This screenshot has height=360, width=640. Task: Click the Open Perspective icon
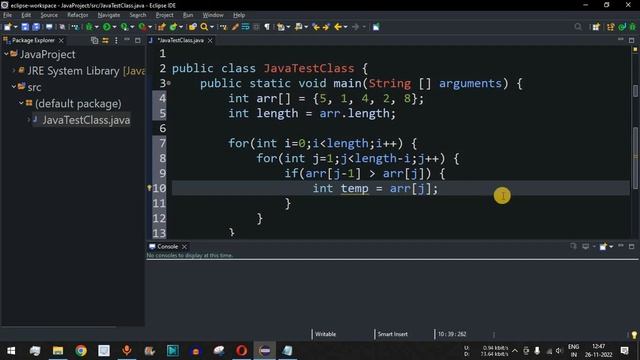pos(596,27)
